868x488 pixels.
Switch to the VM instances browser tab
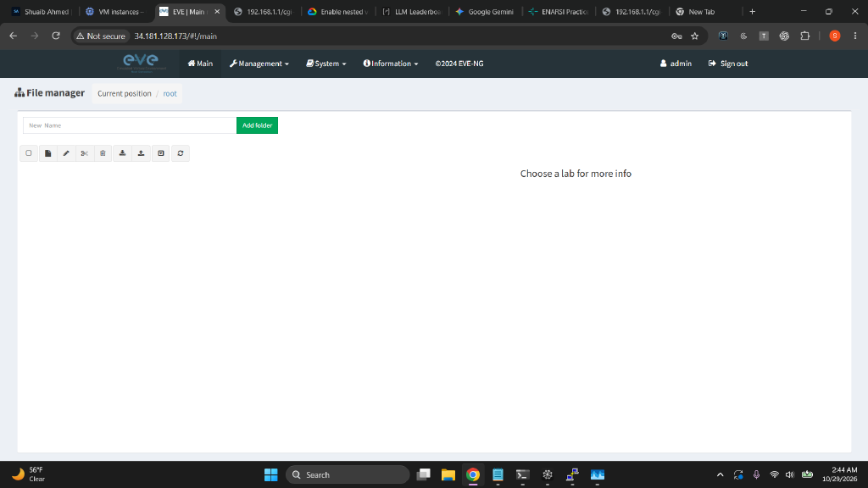pyautogui.click(x=115, y=12)
